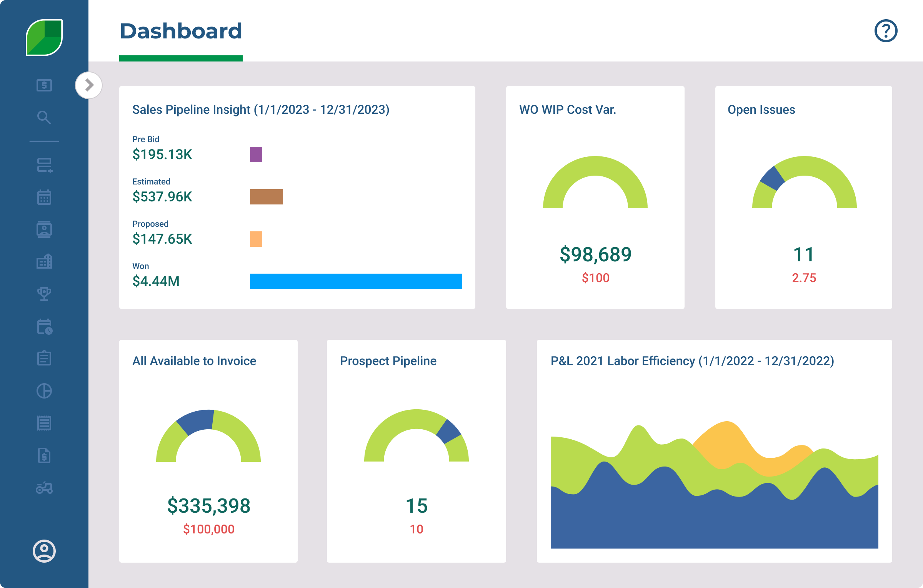This screenshot has height=588, width=923.
Task: Click the WO WIP Cost Var gauge
Action: click(x=595, y=188)
